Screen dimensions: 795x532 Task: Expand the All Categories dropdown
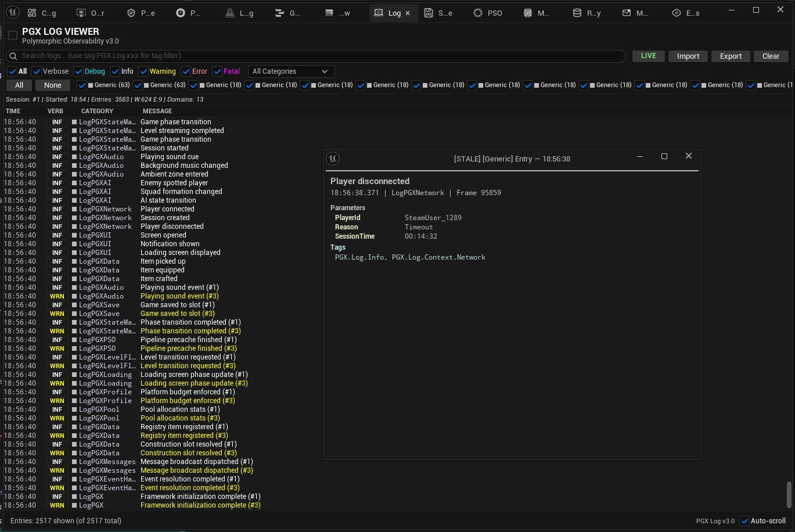[x=291, y=71]
